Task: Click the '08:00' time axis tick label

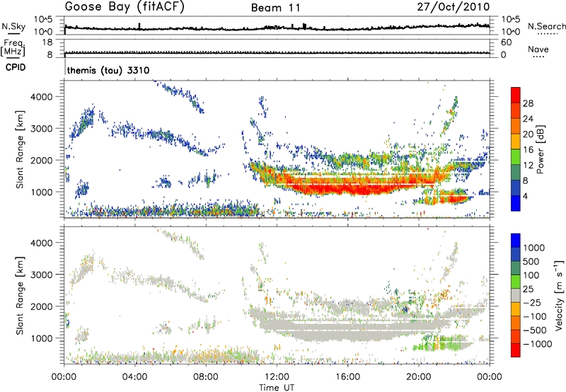Action: click(206, 377)
